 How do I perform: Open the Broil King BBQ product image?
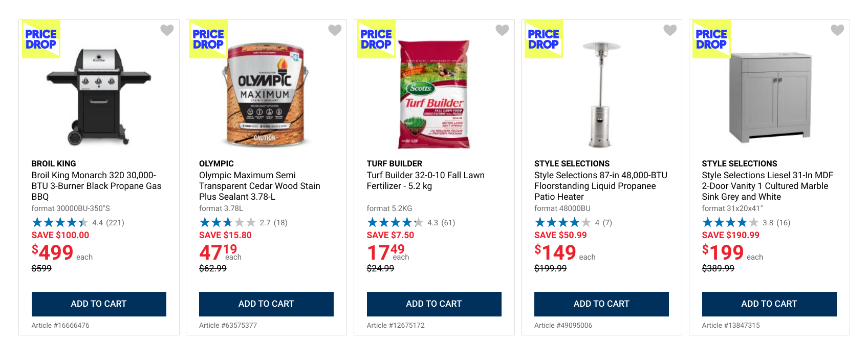(99, 97)
